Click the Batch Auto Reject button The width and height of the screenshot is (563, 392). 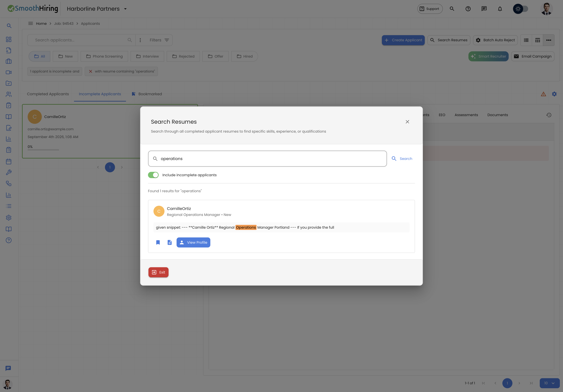pos(495,40)
